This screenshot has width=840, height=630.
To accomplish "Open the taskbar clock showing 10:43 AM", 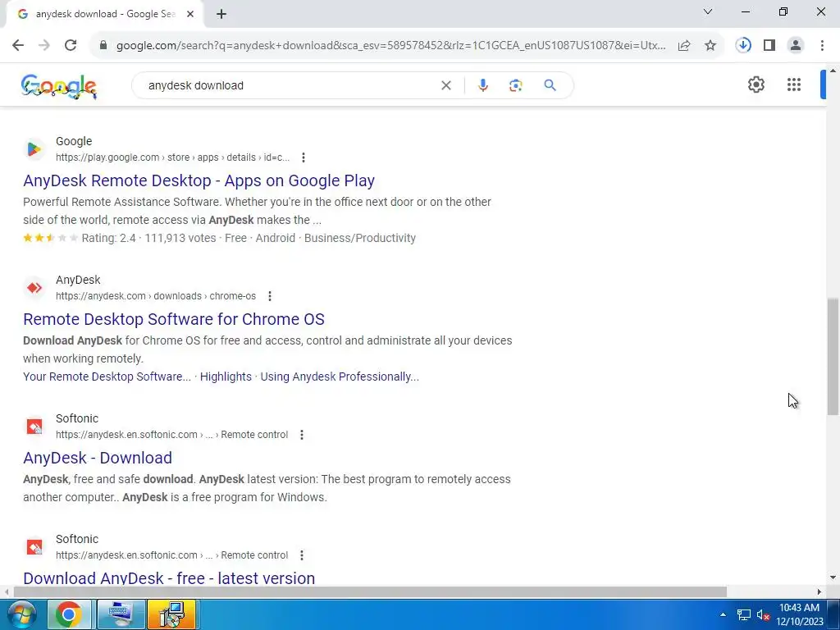I will click(x=801, y=614).
